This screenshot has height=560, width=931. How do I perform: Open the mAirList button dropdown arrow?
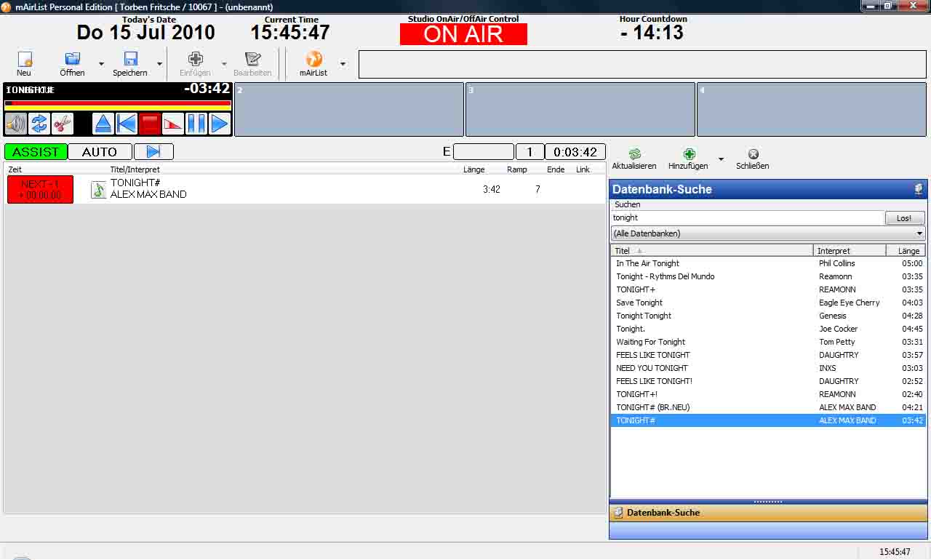343,64
